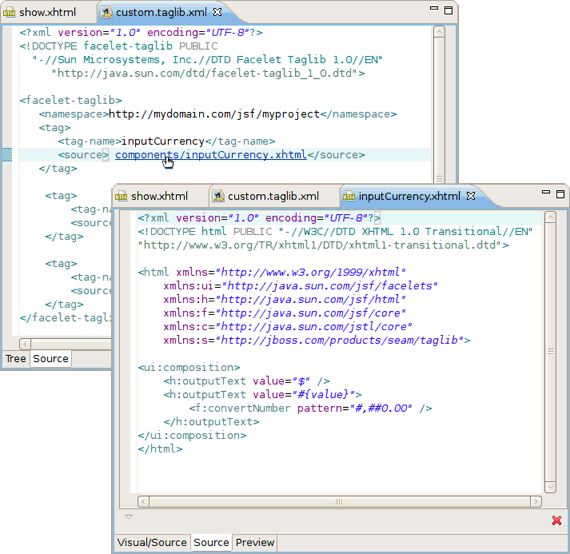
Task: Open Tree view tab of taglib editor
Action: tap(16, 359)
